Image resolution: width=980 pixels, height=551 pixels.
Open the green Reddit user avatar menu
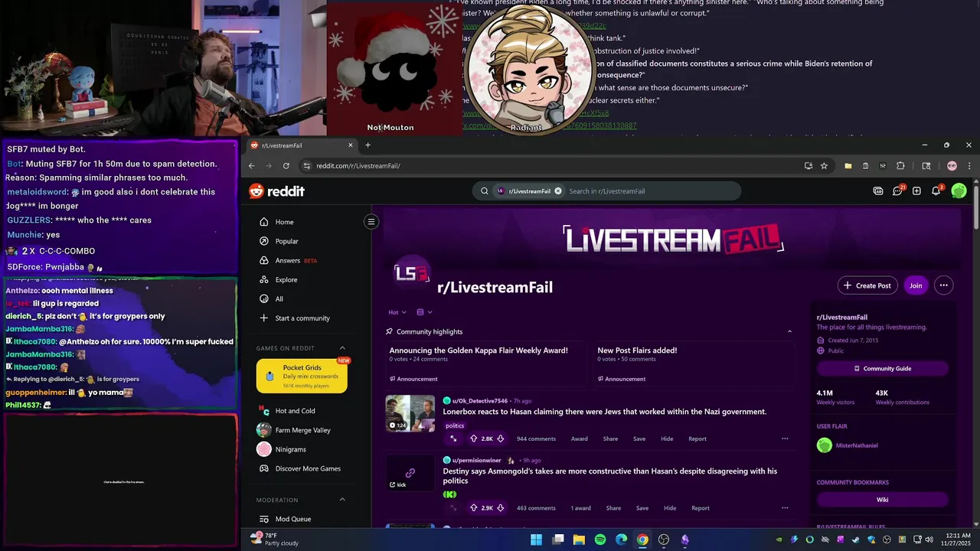959,191
